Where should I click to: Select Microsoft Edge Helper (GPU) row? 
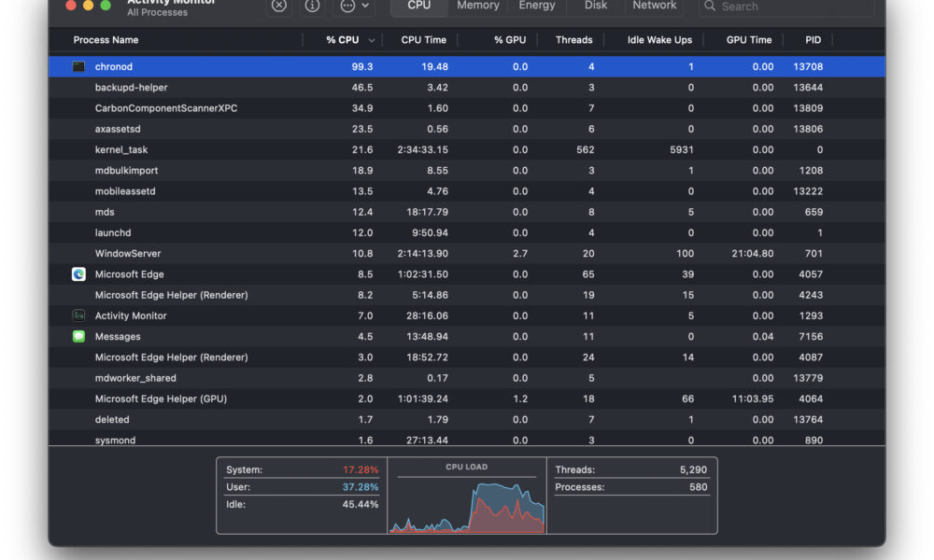(x=466, y=399)
